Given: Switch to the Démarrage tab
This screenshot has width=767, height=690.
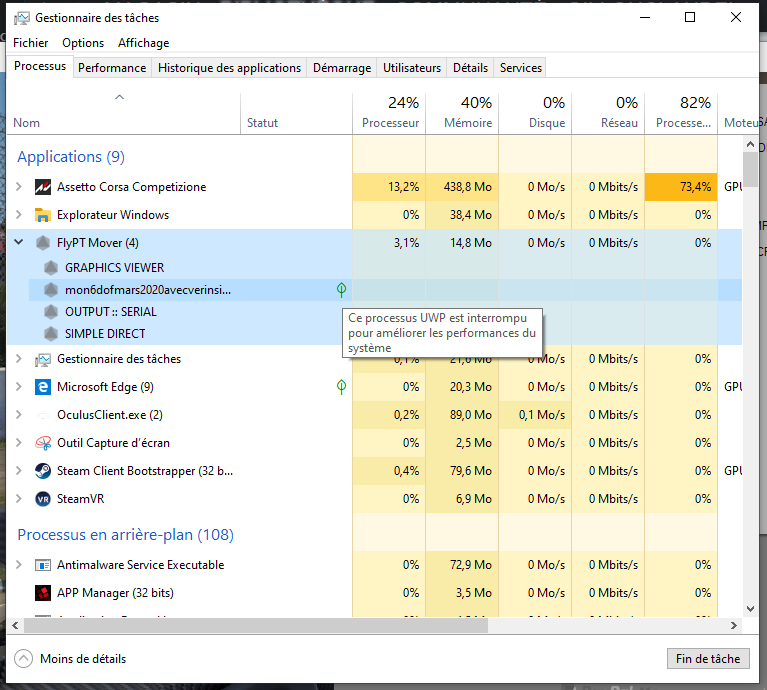Looking at the screenshot, I should [342, 68].
